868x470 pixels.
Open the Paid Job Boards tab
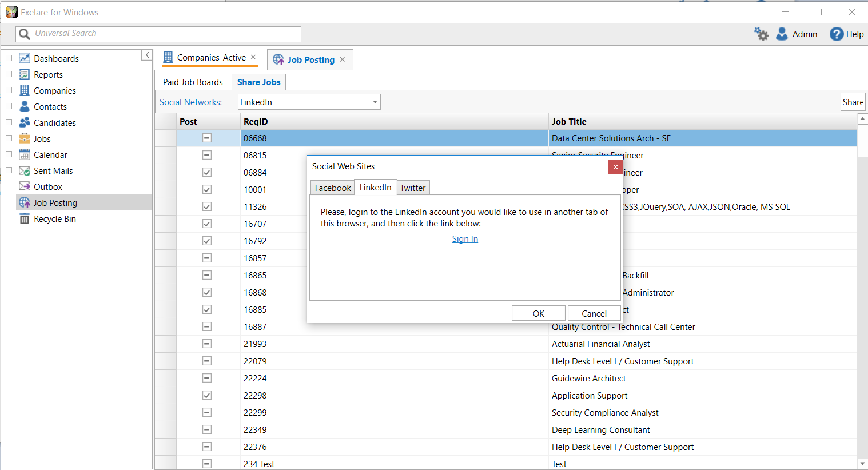(x=193, y=82)
